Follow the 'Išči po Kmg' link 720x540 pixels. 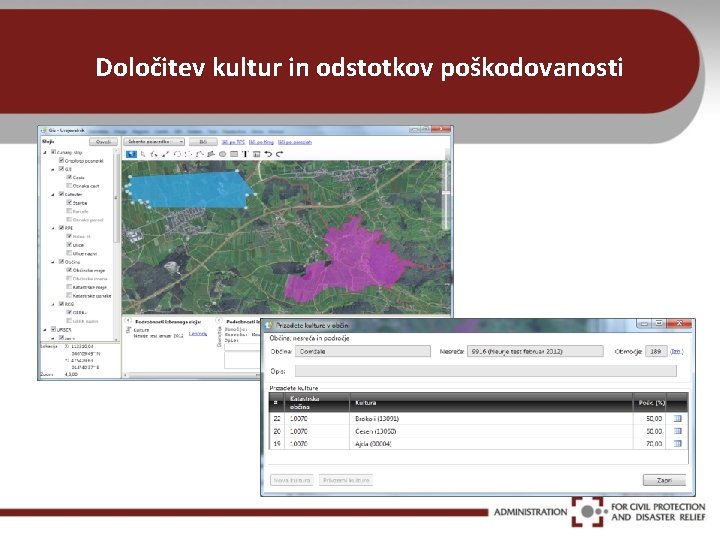tap(261, 142)
